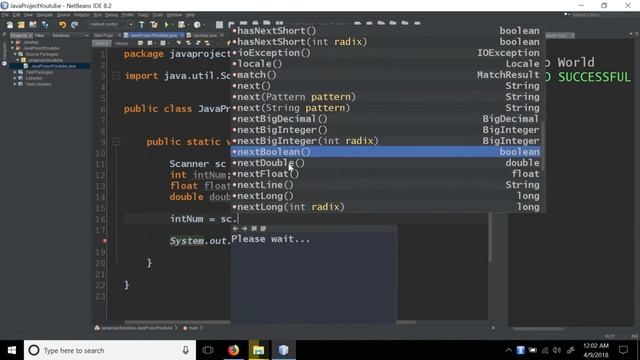Expand the first project in Projects tree
640x360 pixels.
12,42
